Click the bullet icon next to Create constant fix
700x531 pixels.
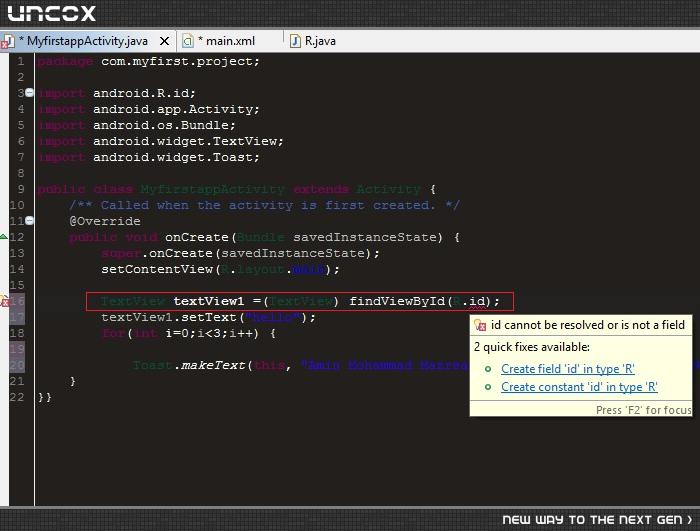coord(488,387)
